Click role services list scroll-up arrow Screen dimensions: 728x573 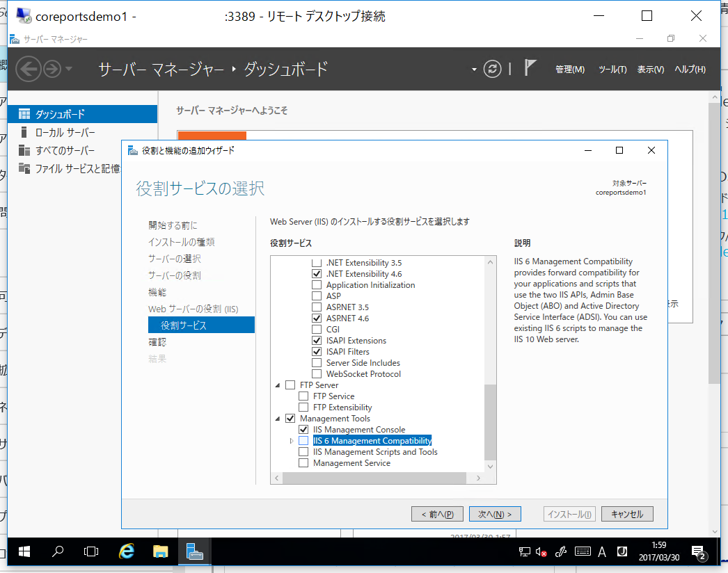point(490,262)
